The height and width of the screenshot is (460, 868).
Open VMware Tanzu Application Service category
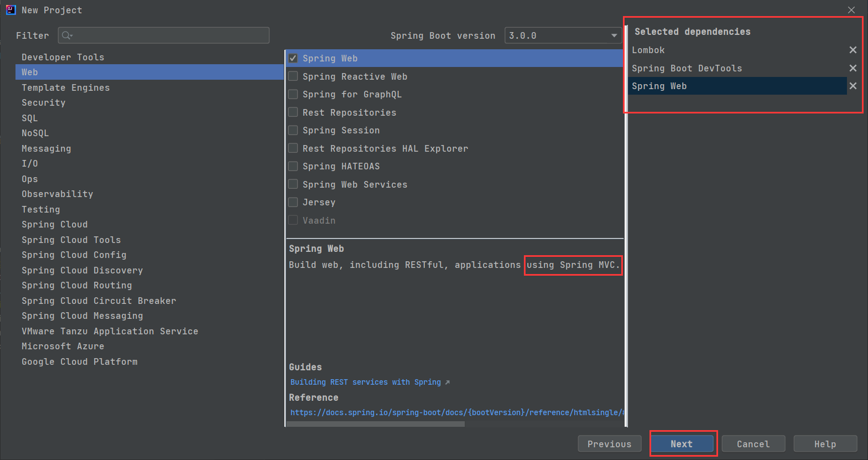point(149,331)
